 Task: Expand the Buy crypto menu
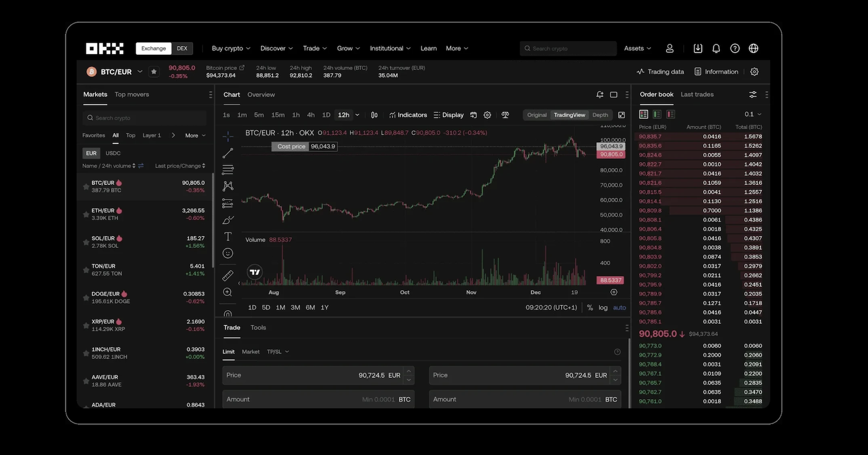231,48
